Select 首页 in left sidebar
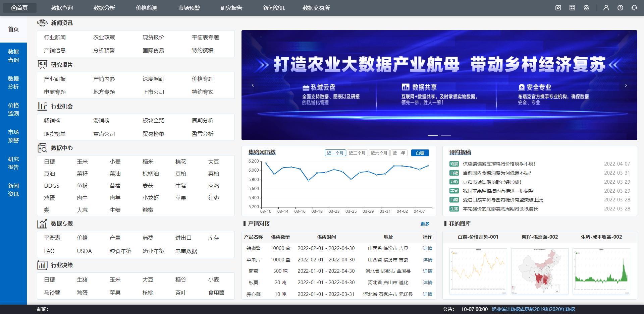The width and height of the screenshot is (644, 314). (13, 29)
